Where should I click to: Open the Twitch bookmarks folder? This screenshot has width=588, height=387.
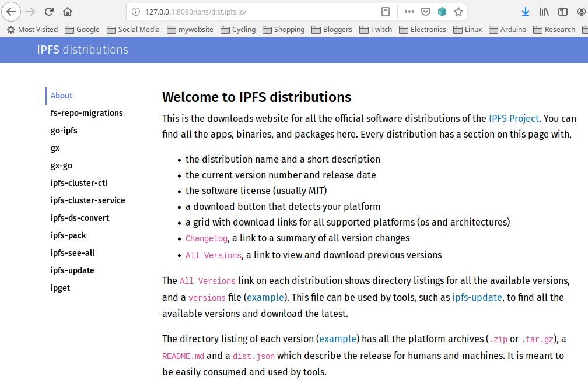(376, 29)
